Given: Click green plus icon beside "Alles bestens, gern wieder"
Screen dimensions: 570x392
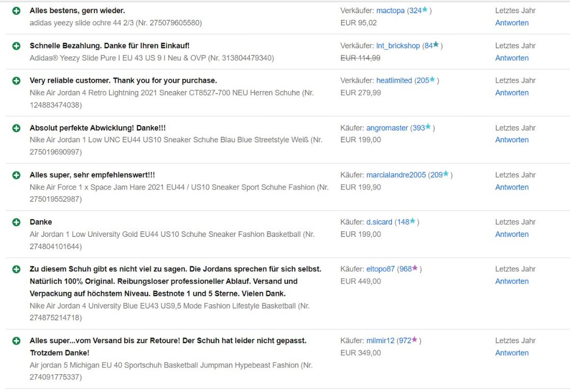Looking at the screenshot, I should point(16,11).
